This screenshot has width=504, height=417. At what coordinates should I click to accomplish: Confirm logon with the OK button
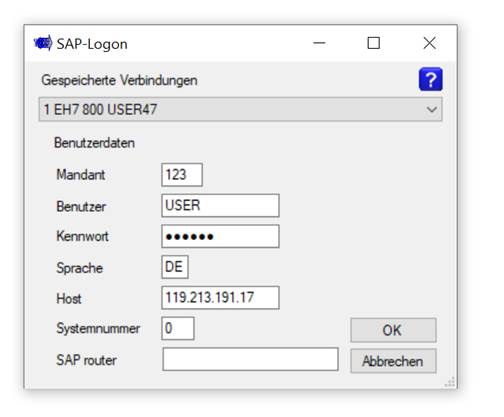(x=393, y=330)
